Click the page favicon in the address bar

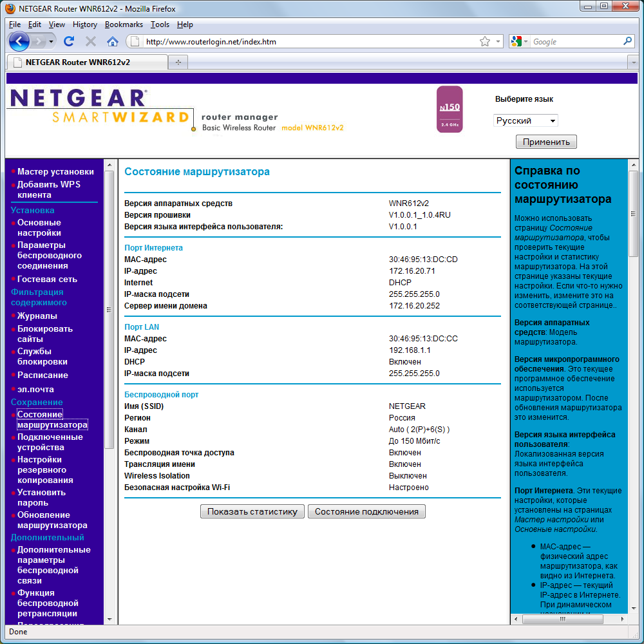pyautogui.click(x=134, y=41)
